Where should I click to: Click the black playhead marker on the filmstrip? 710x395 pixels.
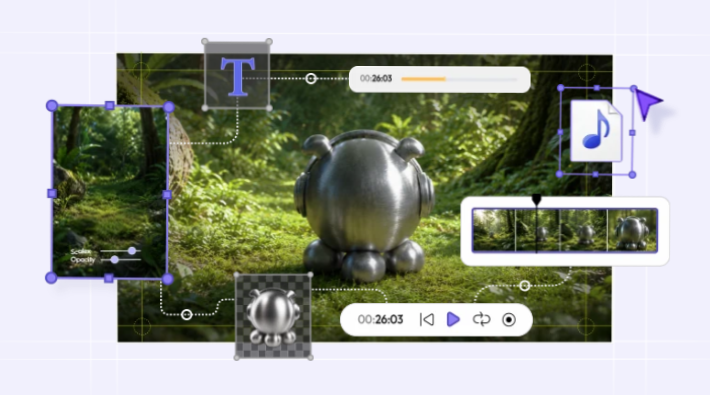(x=537, y=200)
